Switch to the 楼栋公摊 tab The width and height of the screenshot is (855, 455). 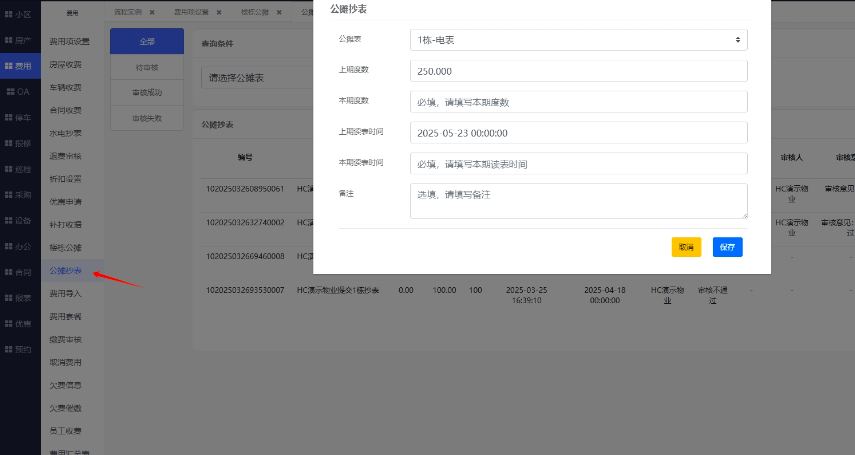[255, 12]
